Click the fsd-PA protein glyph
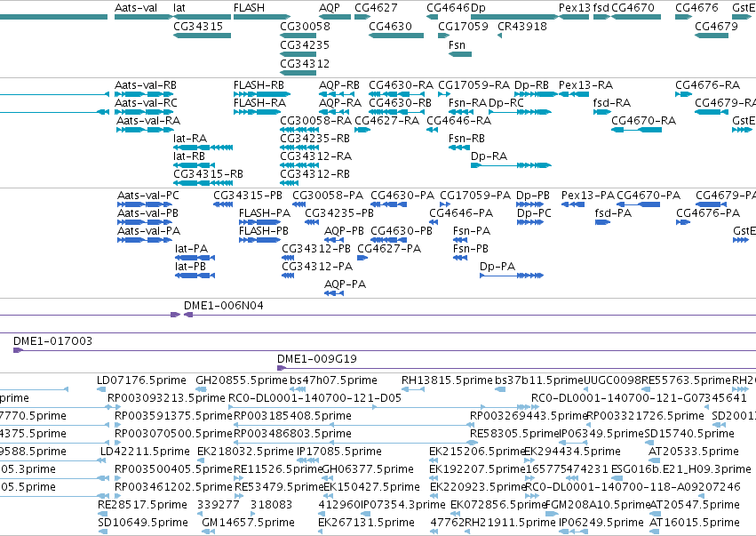The width and height of the screenshot is (756, 536). point(602,222)
